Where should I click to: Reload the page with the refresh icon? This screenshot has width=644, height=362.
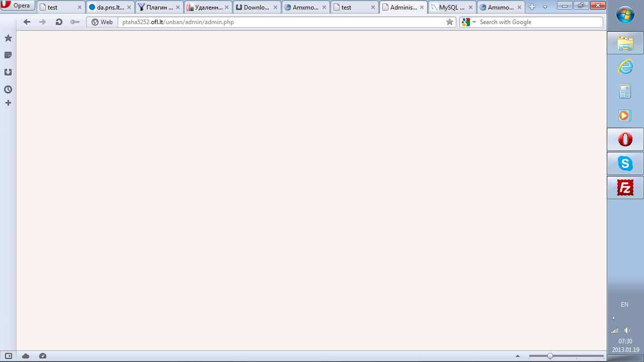59,22
